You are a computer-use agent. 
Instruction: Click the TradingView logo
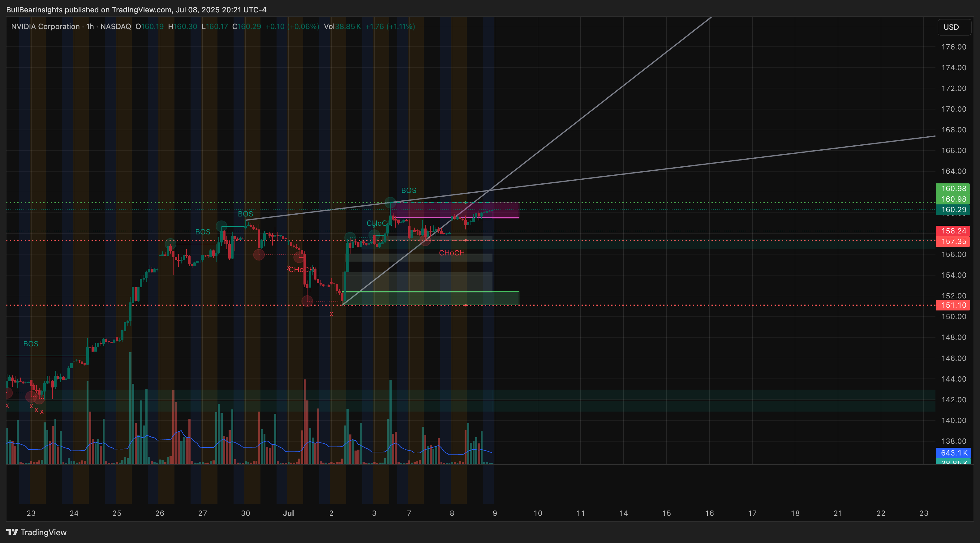37,532
